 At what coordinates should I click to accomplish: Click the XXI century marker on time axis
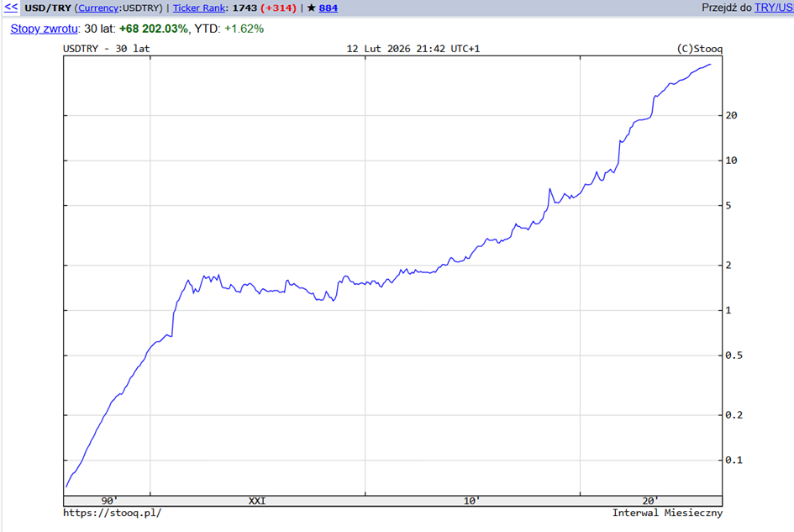257,501
